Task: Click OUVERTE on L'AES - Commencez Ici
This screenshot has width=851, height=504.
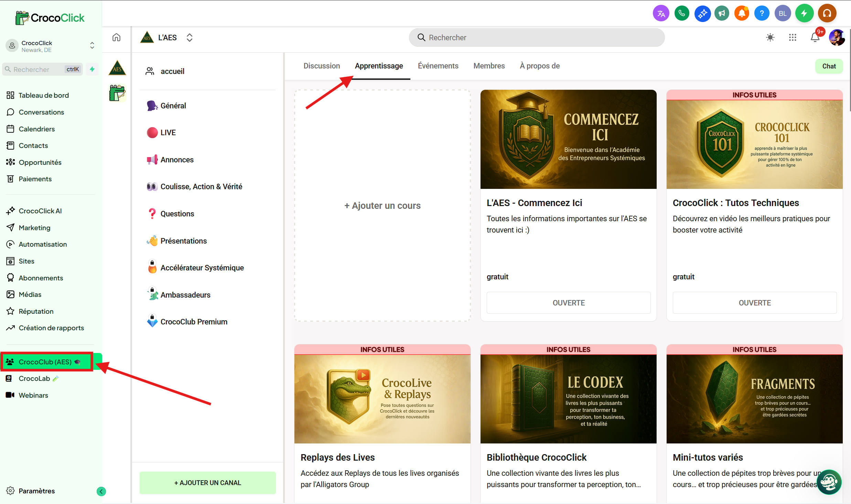Action: 568,303
